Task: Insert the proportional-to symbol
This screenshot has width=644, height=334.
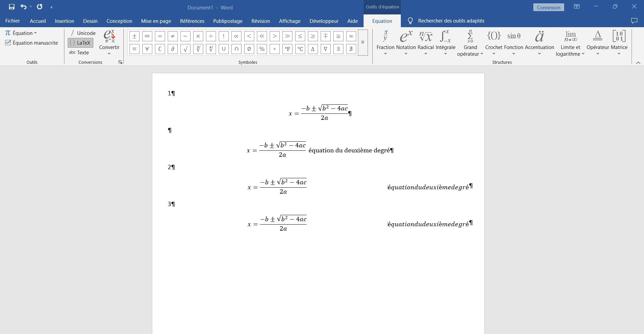Action: [x=236, y=36]
